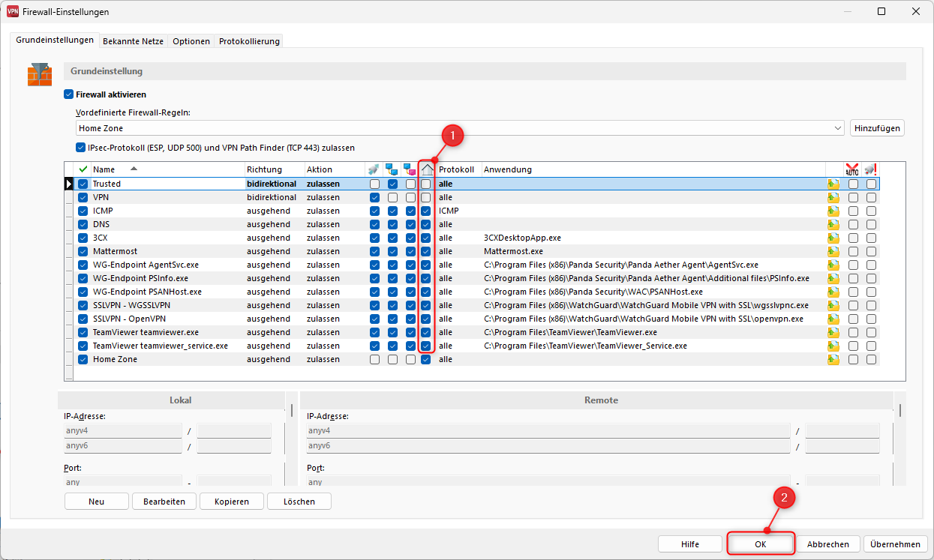Click the unknown networks plug column icon

(x=374, y=169)
